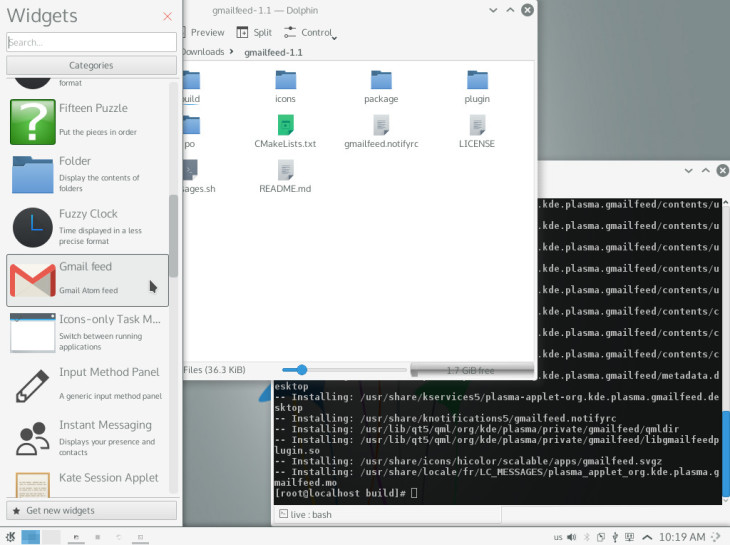Open the volume control tray icon

pos(572,537)
